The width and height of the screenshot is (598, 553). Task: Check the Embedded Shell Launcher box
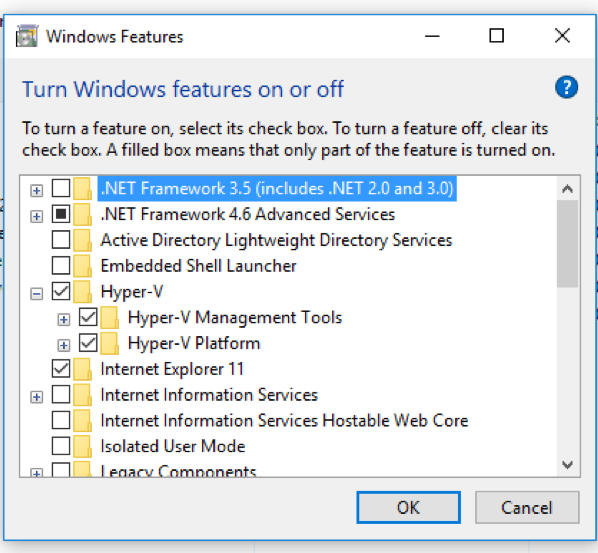coord(61,266)
